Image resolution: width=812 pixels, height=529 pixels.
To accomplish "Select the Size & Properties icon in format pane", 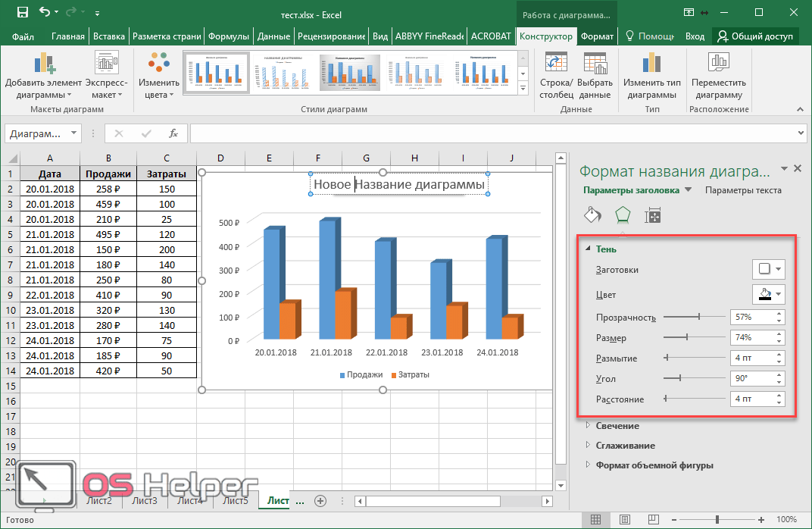I will (653, 216).
